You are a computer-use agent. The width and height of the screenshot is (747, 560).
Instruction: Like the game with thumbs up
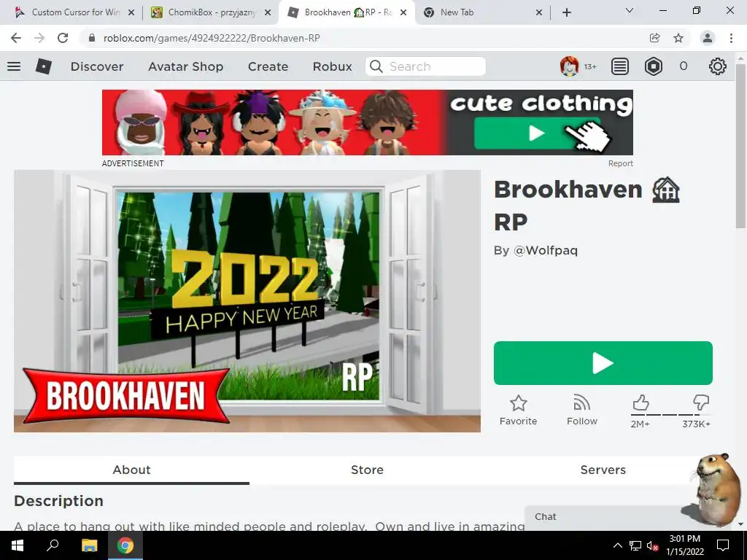click(x=640, y=402)
